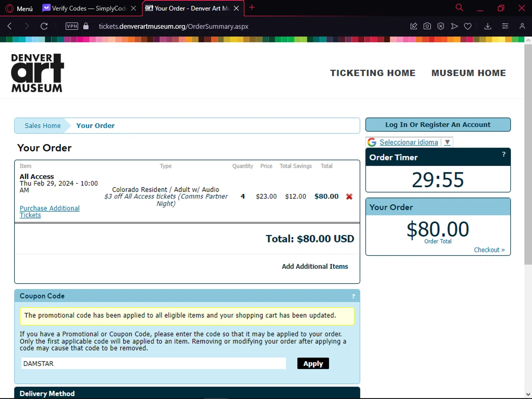532x399 pixels.
Task: Click the coupon code field containing DAMSTAR
Action: coord(154,364)
